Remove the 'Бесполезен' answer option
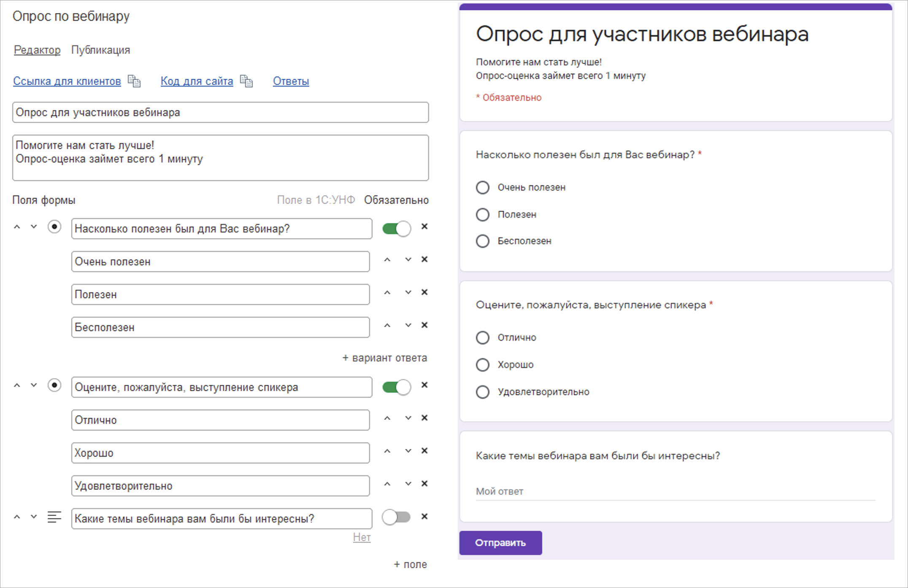 pyautogui.click(x=424, y=325)
